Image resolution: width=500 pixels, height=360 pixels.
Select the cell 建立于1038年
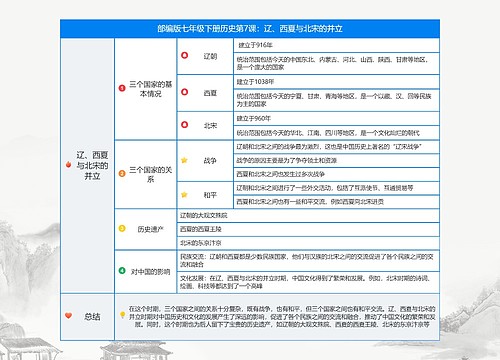pyautogui.click(x=336, y=82)
